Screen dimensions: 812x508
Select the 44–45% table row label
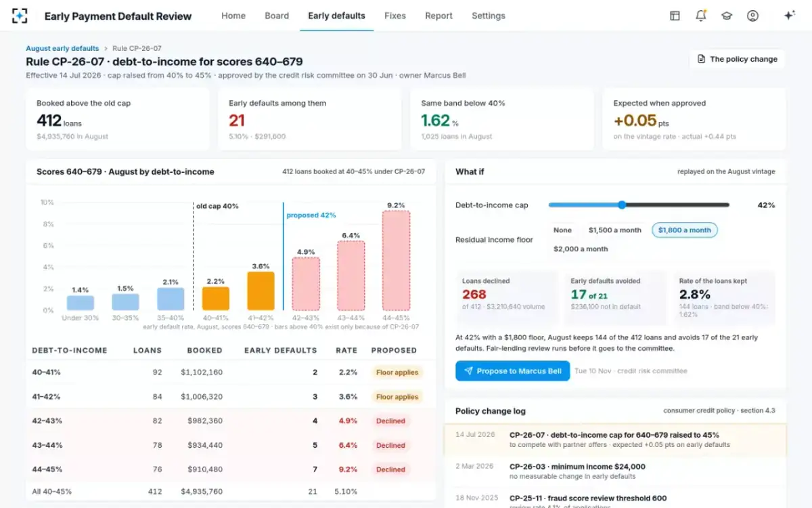(x=47, y=469)
